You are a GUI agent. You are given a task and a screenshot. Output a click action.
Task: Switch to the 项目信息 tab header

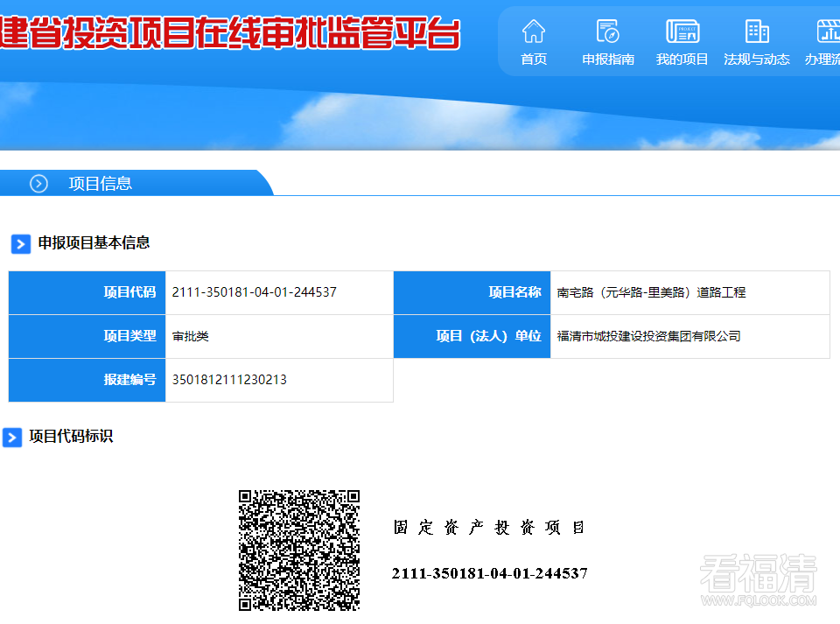[x=101, y=183]
